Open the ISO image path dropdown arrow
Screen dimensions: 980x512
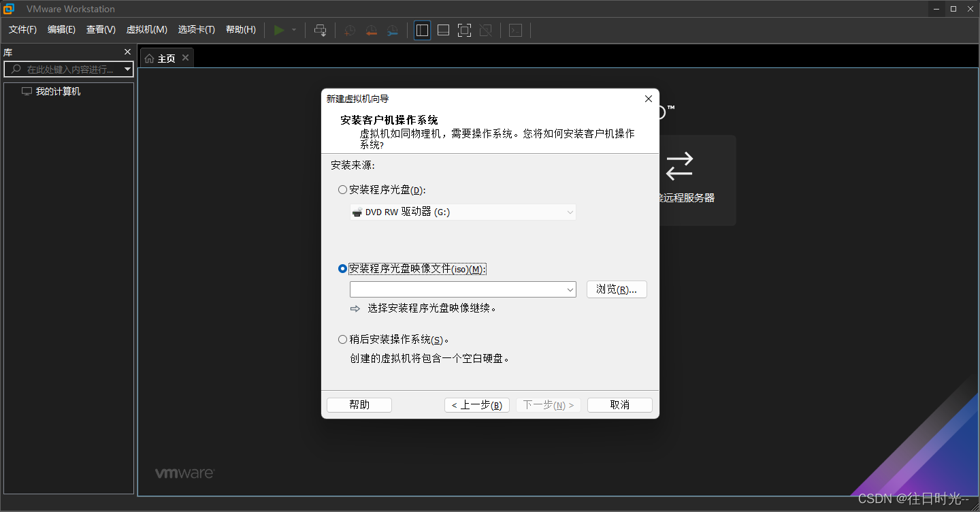[x=570, y=290]
